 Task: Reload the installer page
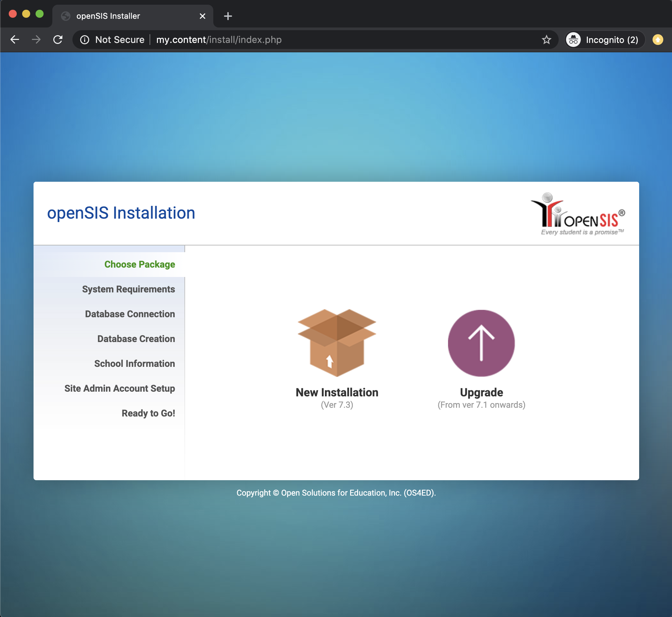(58, 40)
